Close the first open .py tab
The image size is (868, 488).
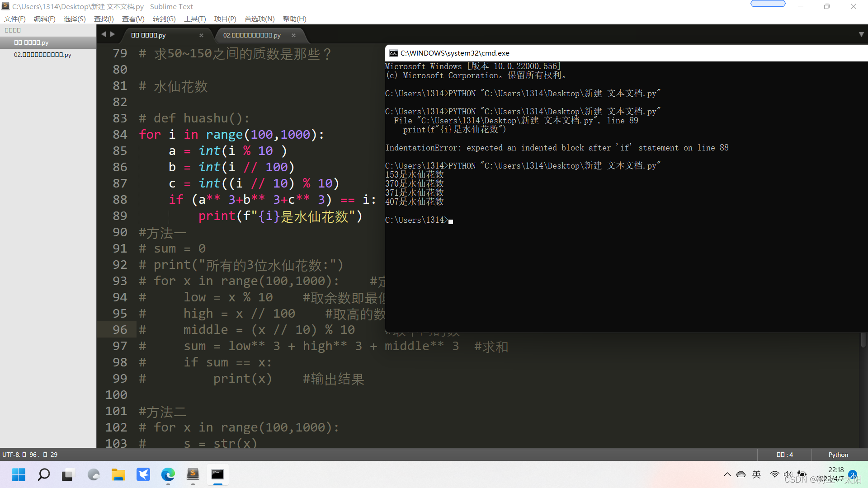pyautogui.click(x=201, y=35)
